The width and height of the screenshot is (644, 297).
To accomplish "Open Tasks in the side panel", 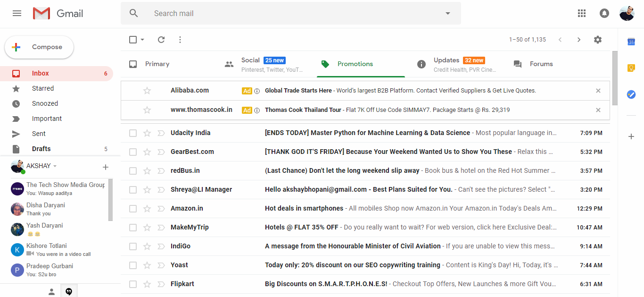I will pyautogui.click(x=631, y=94).
